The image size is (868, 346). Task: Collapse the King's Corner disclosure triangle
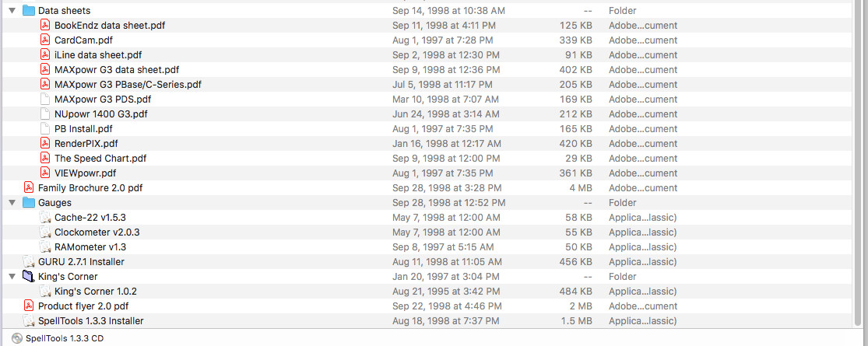point(12,276)
